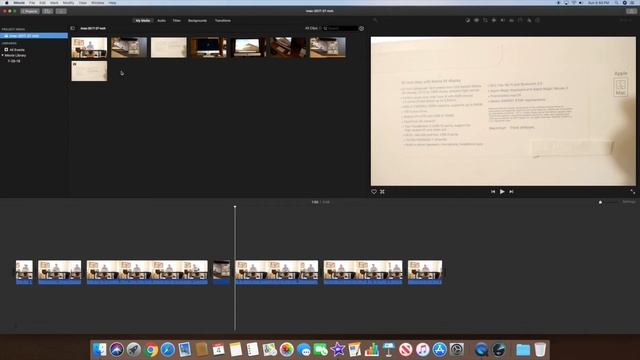Skip to next clip in viewer

[x=511, y=191]
